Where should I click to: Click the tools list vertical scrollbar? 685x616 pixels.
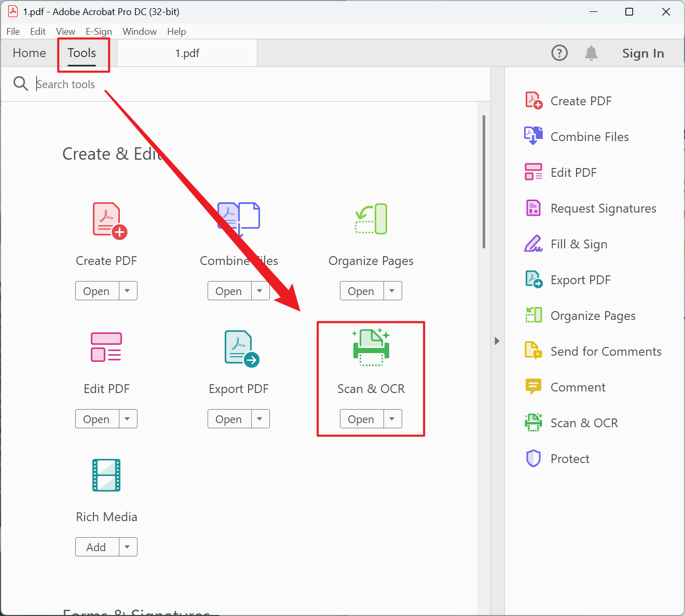click(x=484, y=181)
